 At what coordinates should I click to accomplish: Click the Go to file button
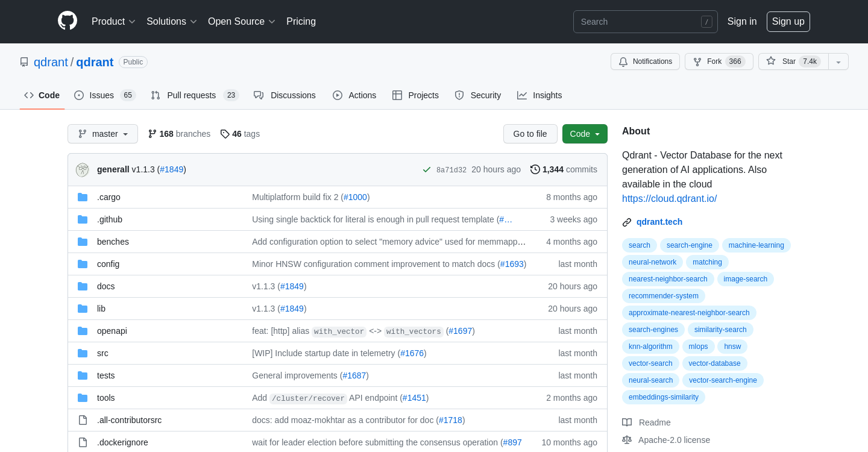(x=530, y=134)
